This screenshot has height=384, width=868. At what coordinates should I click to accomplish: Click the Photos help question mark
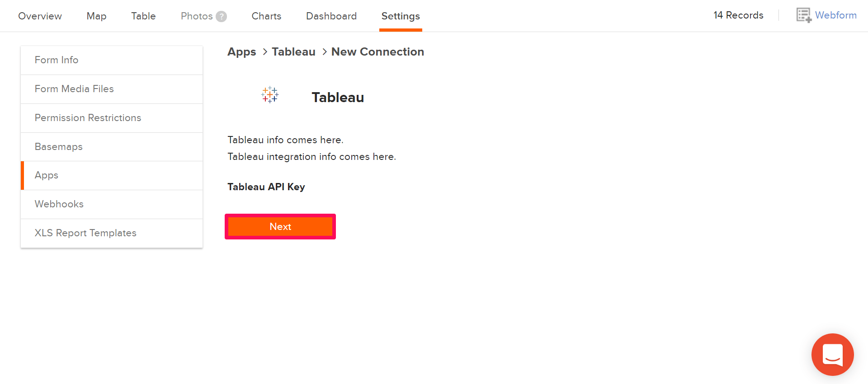[x=221, y=16]
